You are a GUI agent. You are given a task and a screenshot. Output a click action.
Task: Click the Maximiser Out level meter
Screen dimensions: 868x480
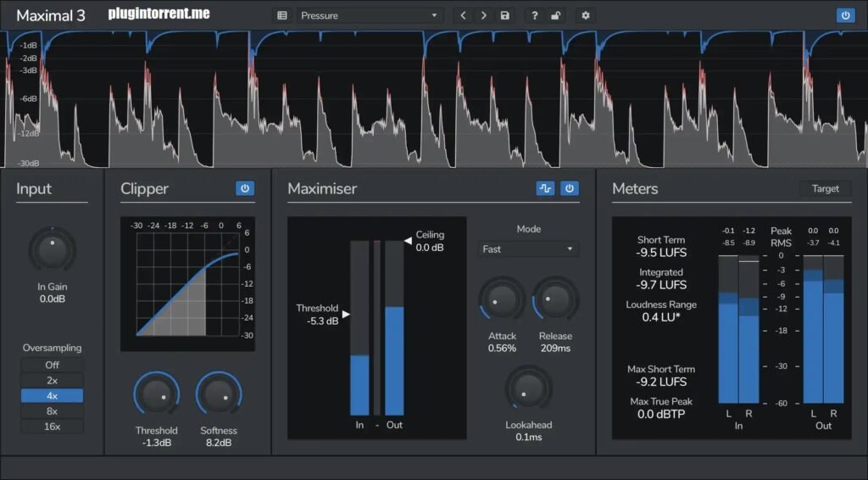coord(394,327)
